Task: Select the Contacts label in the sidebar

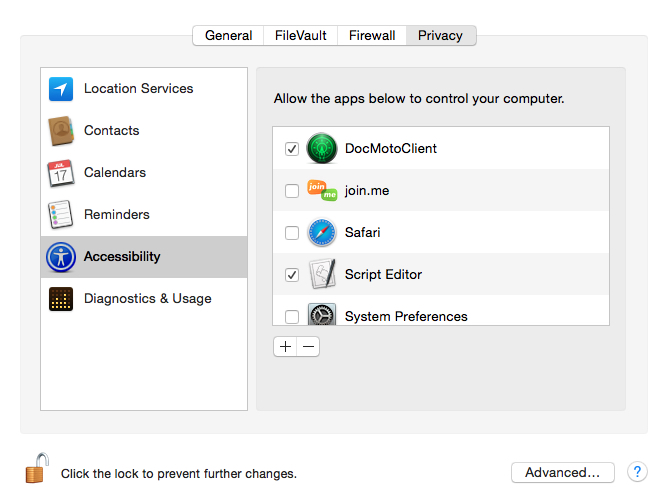Action: point(112,130)
